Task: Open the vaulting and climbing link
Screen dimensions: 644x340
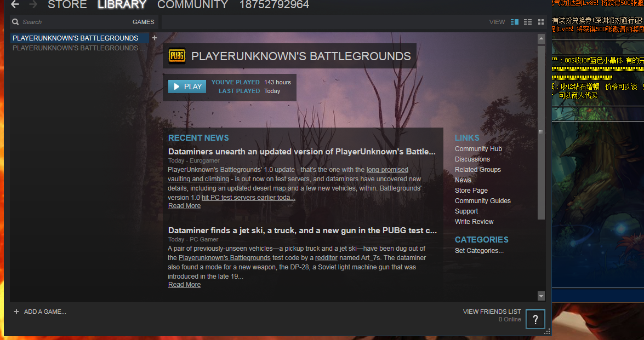Action: click(198, 179)
